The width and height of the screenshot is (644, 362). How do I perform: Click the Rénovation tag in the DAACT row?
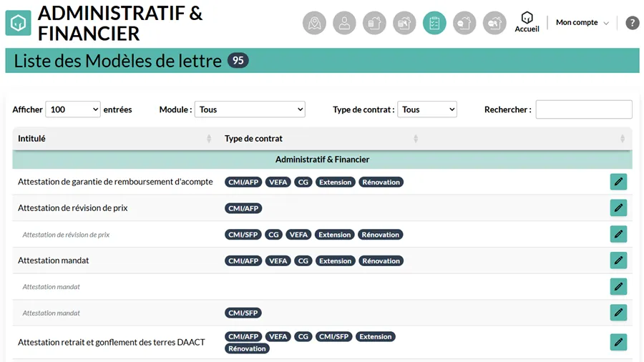point(247,349)
